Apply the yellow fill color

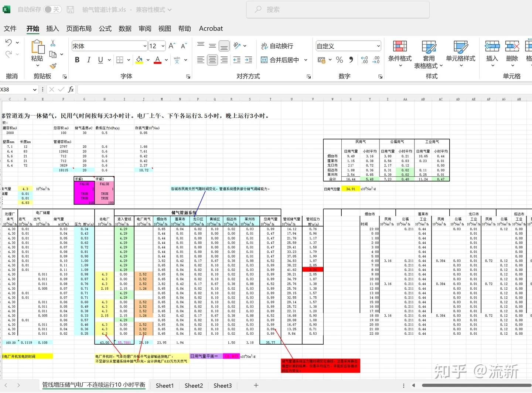point(139,60)
